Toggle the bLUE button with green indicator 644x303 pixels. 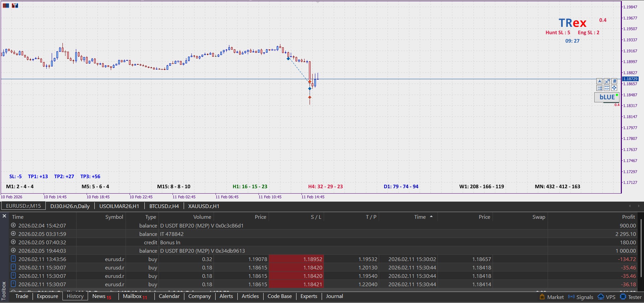tap(607, 97)
